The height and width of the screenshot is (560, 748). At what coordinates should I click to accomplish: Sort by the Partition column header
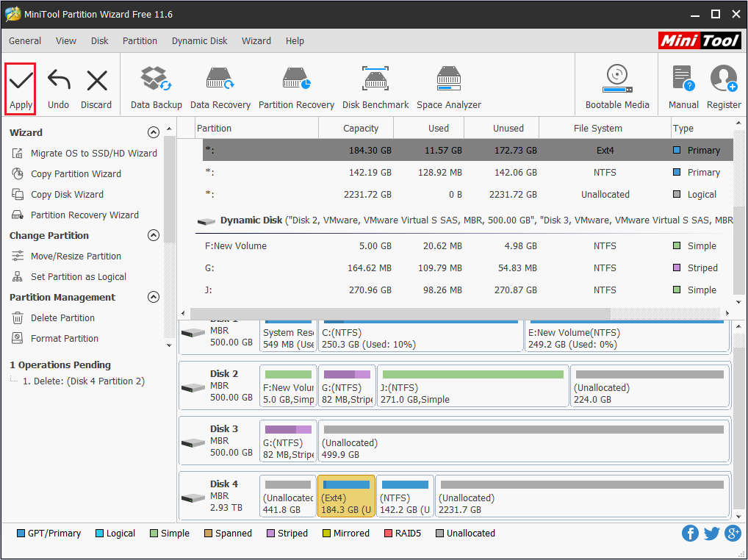coord(257,129)
